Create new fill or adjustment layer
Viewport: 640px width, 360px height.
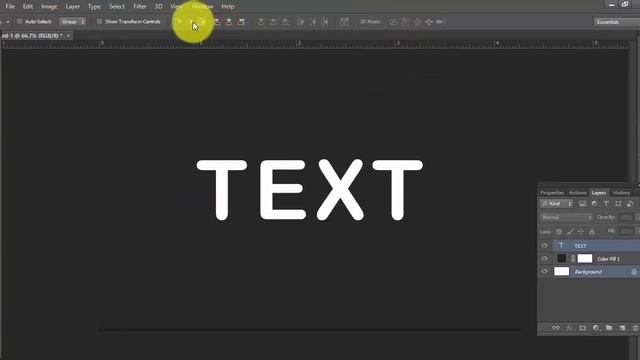[x=596, y=328]
